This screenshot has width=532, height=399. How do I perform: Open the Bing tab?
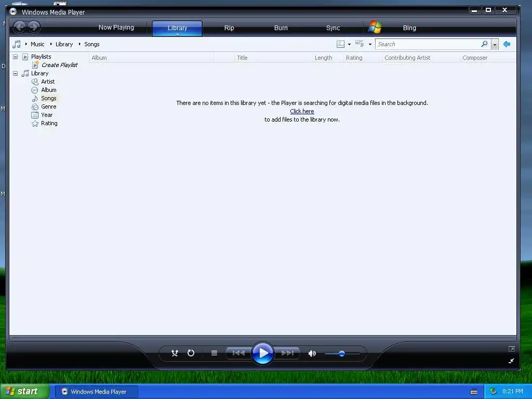pos(409,28)
